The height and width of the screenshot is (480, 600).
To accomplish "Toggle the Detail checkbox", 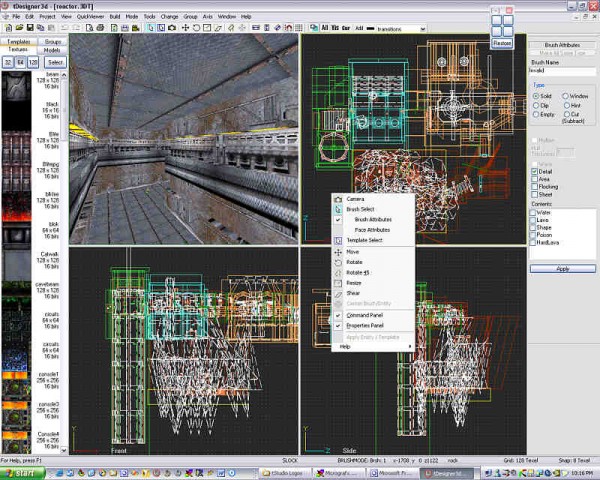I will [x=534, y=171].
